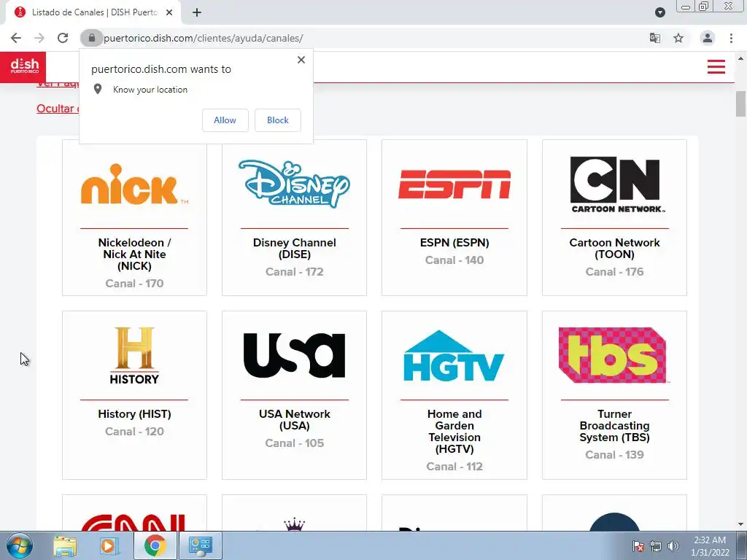Screen dimensions: 747x560
Task: Click the 'Canal - 140' text
Action: pos(454,260)
